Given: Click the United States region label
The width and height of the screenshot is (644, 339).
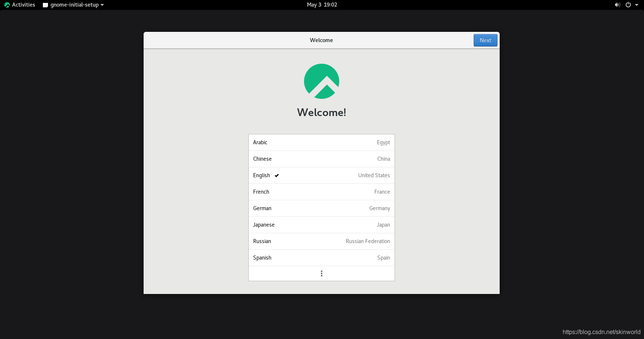Looking at the screenshot, I should click(x=374, y=175).
